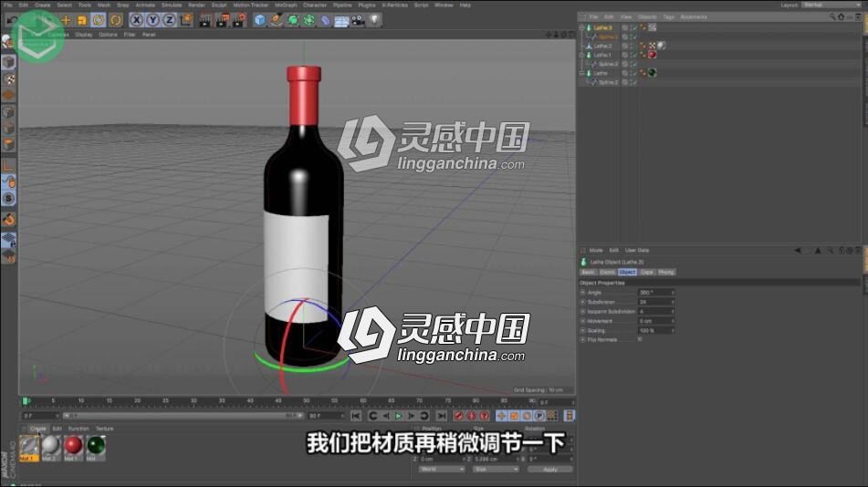Click green material tag on Lathe

(x=652, y=73)
